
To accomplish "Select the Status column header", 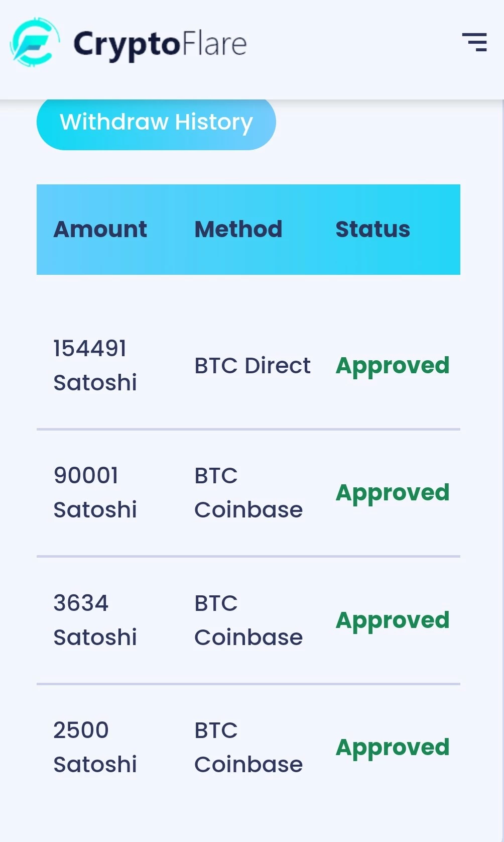I will click(373, 229).
